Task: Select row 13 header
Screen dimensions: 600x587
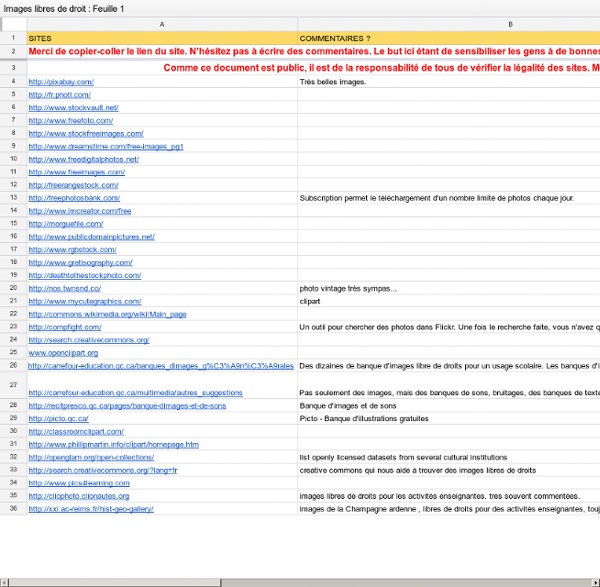Action: point(13,198)
